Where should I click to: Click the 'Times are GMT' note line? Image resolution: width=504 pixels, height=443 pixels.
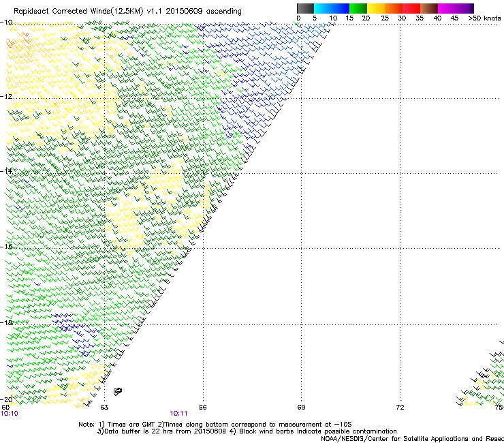click(215, 425)
